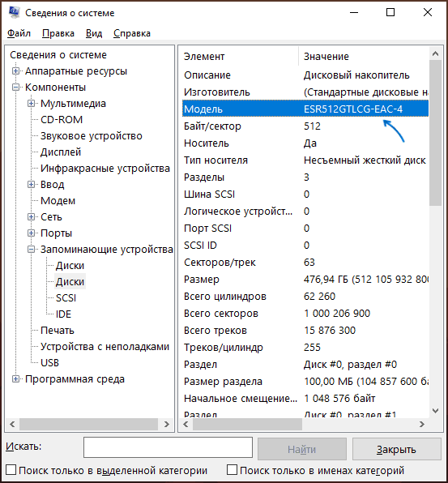Click the details pane scroll right arrow
Screen dimensions: 448x483
pos(422,424)
